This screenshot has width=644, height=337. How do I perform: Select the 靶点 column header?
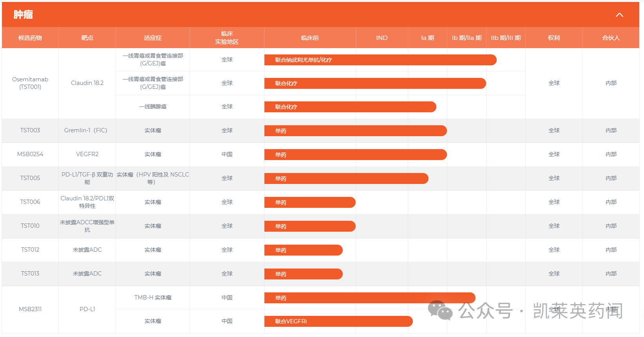87,38
